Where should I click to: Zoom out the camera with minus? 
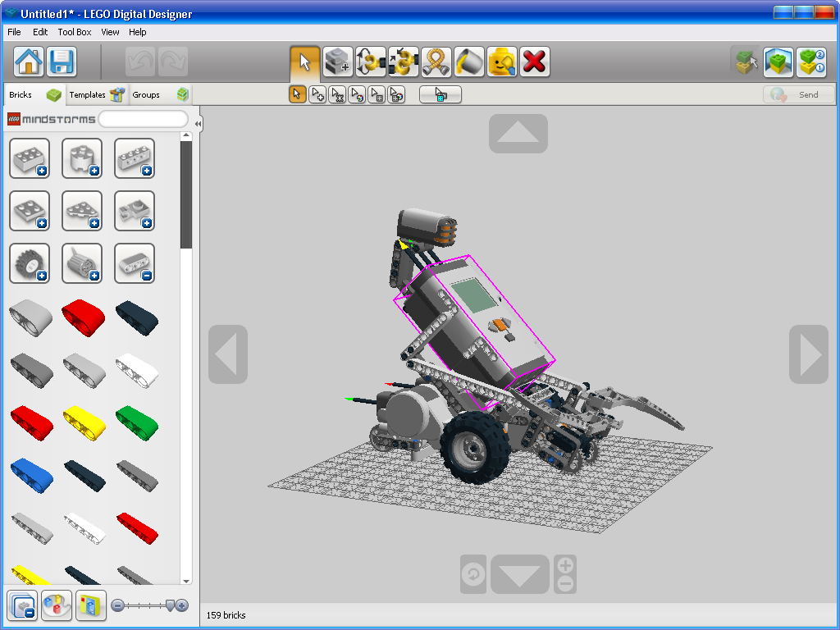(565, 584)
